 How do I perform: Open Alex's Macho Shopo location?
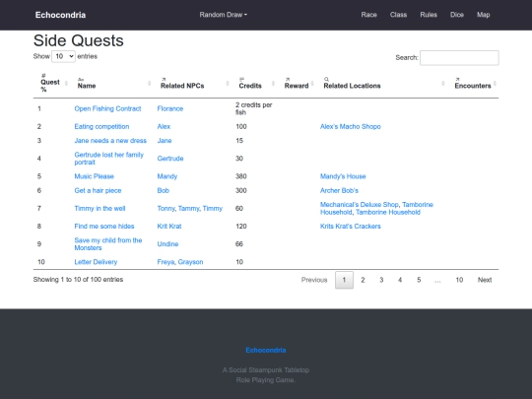[351, 126]
